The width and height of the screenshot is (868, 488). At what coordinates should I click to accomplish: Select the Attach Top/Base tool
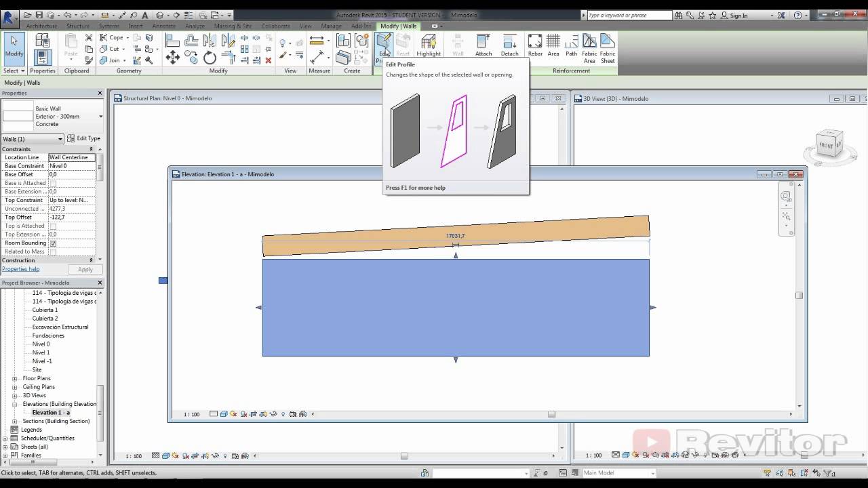click(483, 45)
